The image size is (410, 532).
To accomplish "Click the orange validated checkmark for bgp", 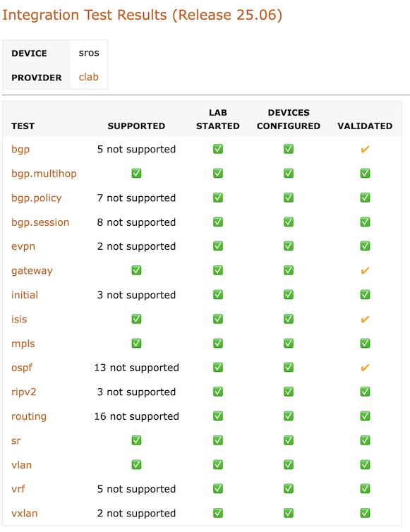I will click(x=365, y=150).
